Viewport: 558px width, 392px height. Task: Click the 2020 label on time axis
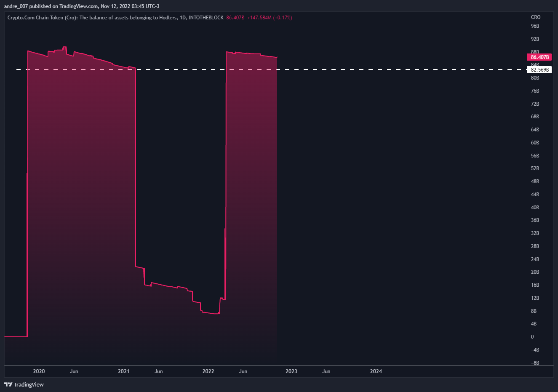click(39, 371)
